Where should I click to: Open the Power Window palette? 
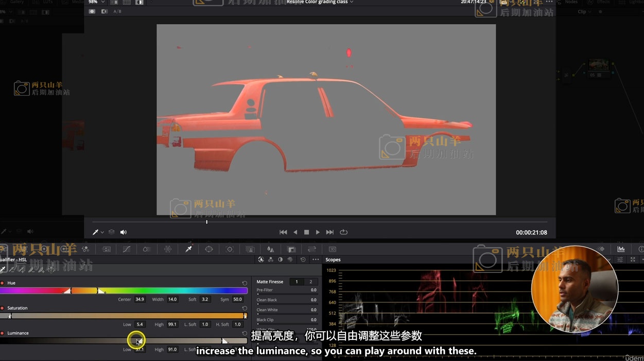[x=209, y=249]
